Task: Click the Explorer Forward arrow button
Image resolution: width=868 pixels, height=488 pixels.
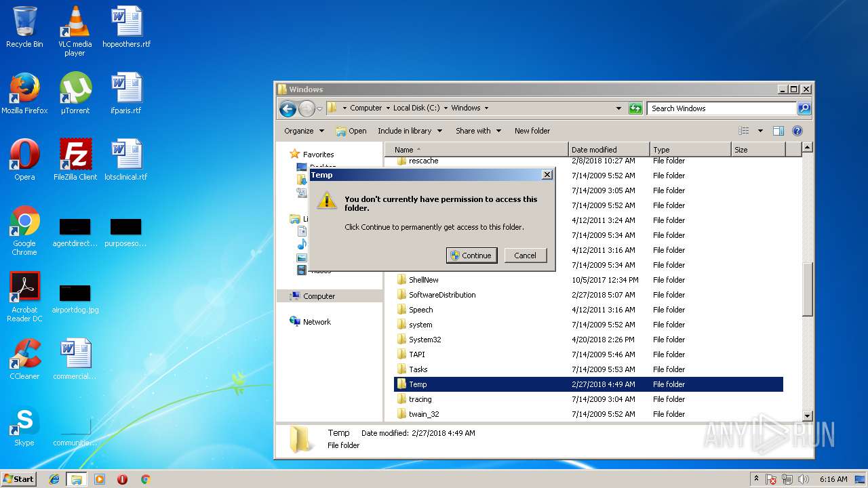Action: [307, 108]
